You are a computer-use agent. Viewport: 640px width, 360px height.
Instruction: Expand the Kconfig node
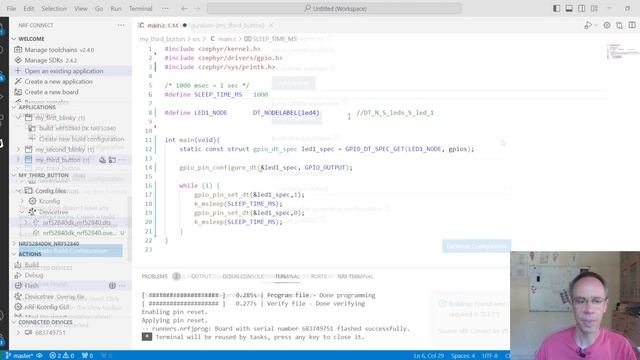coord(22,202)
